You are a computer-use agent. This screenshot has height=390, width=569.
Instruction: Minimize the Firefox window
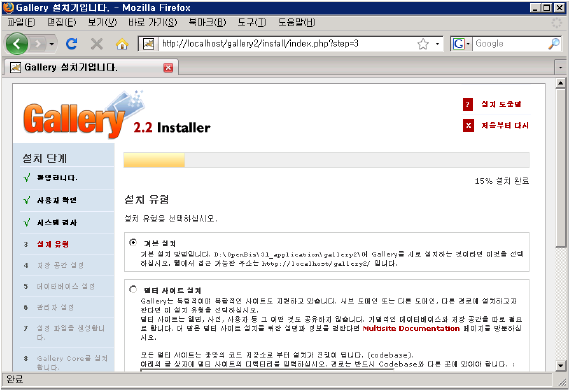pos(535,8)
